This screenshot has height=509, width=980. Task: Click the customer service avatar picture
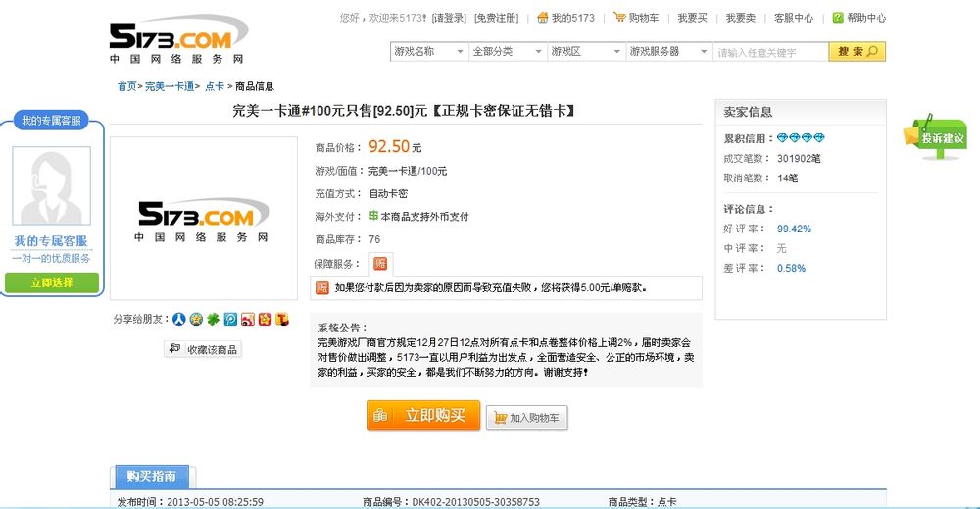click(51, 185)
